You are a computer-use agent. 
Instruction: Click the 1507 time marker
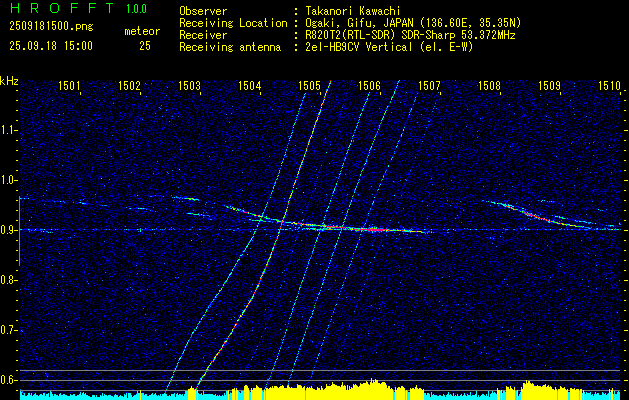[x=430, y=85]
